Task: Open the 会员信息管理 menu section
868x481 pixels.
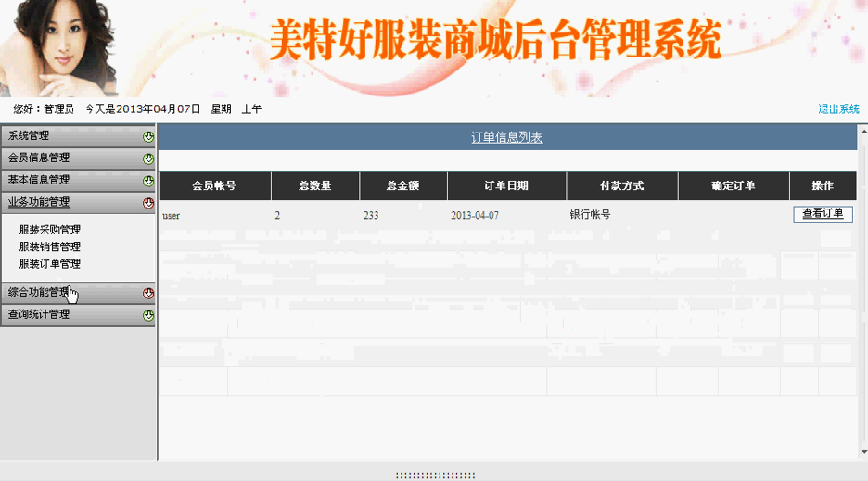Action: pyautogui.click(x=78, y=158)
